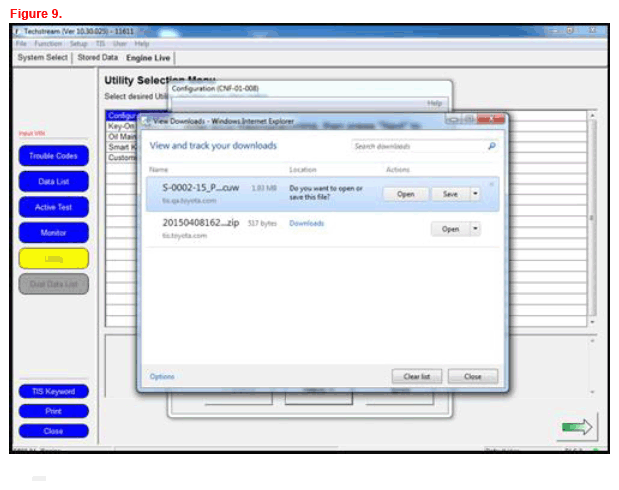Select the Smart K utility list row
The width and height of the screenshot is (619, 490).
[122, 147]
